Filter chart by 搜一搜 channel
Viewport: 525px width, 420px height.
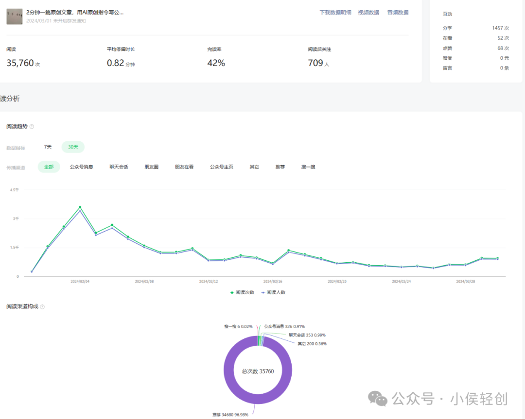click(308, 167)
